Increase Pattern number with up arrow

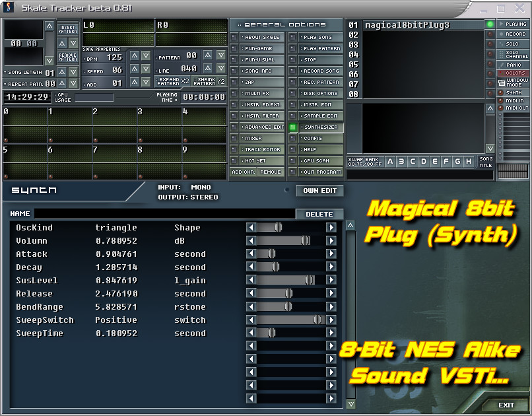[x=208, y=55]
